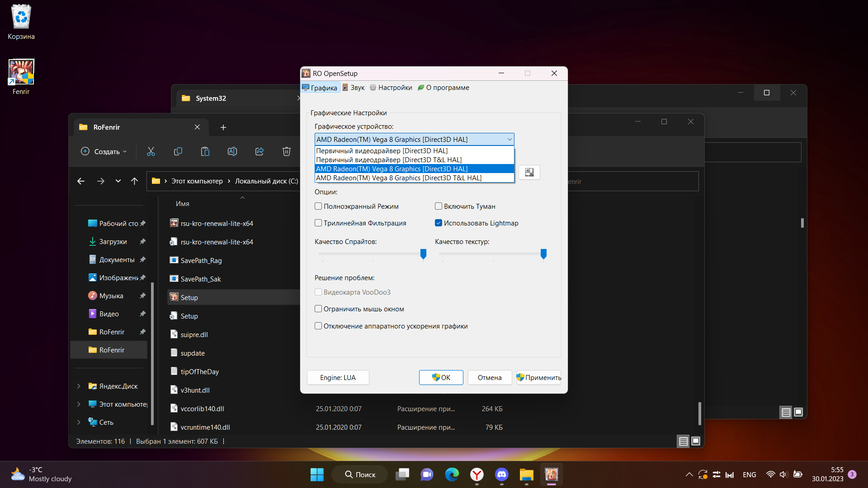This screenshot has width=868, height=488.
Task: Click the Отмена button
Action: [490, 378]
